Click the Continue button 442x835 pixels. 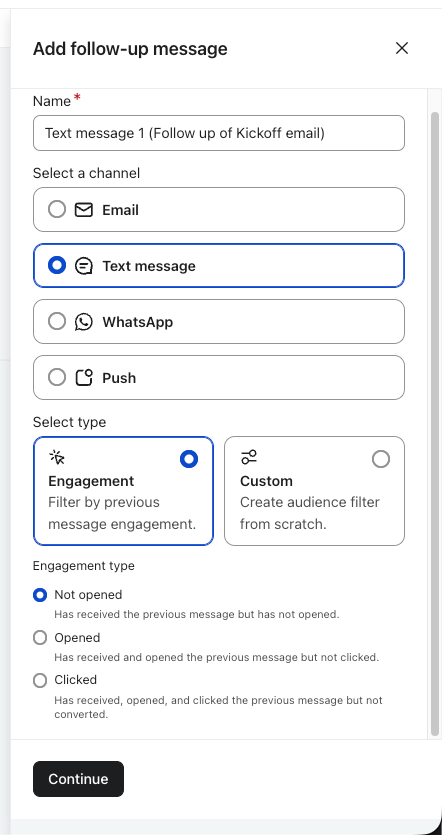(78, 779)
